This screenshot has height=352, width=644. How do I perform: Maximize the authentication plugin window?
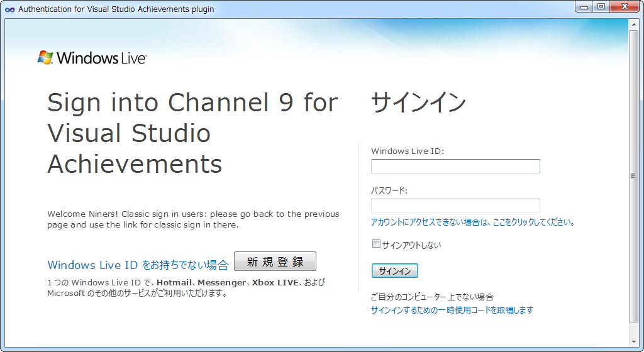click(x=601, y=7)
